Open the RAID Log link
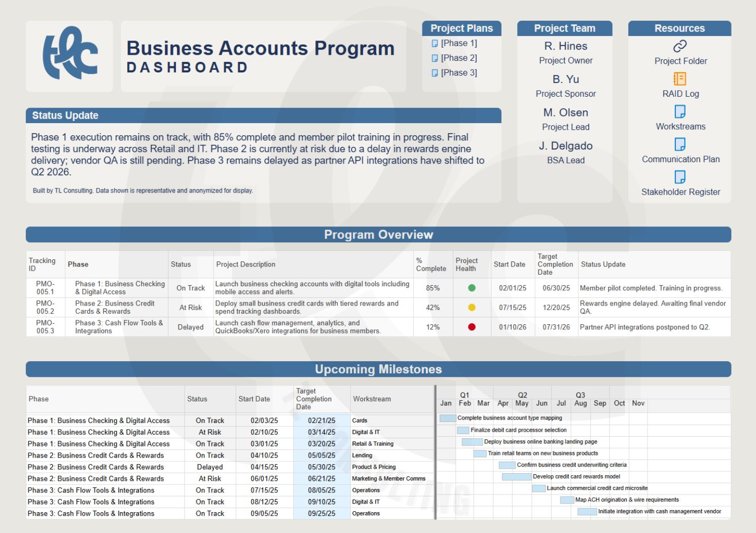The height and width of the screenshot is (533, 756). pos(680,94)
